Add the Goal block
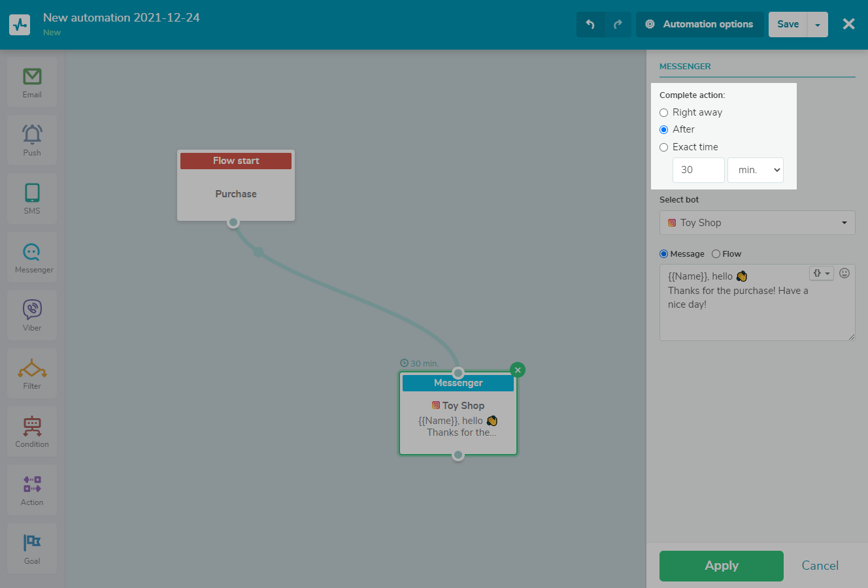The height and width of the screenshot is (588, 868). click(32, 548)
